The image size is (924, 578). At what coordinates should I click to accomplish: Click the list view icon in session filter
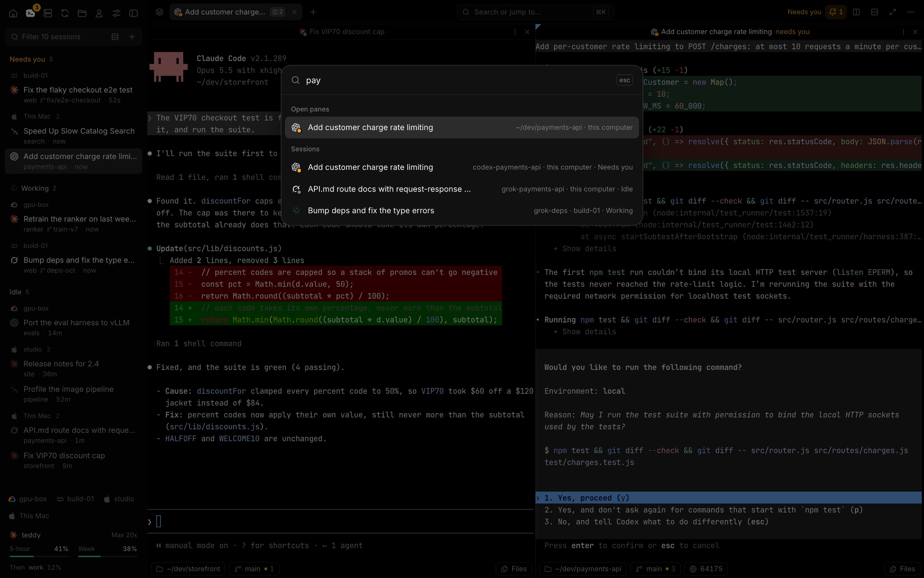[115, 37]
